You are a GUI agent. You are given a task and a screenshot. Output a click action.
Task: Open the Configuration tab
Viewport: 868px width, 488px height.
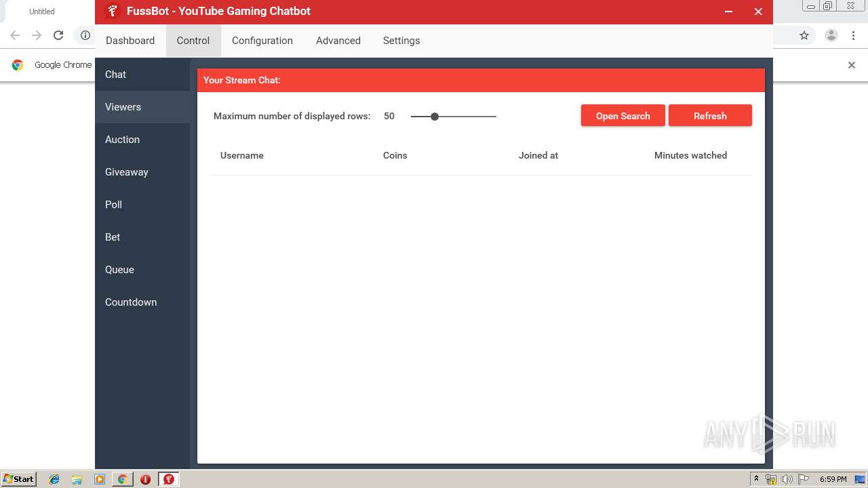click(262, 41)
